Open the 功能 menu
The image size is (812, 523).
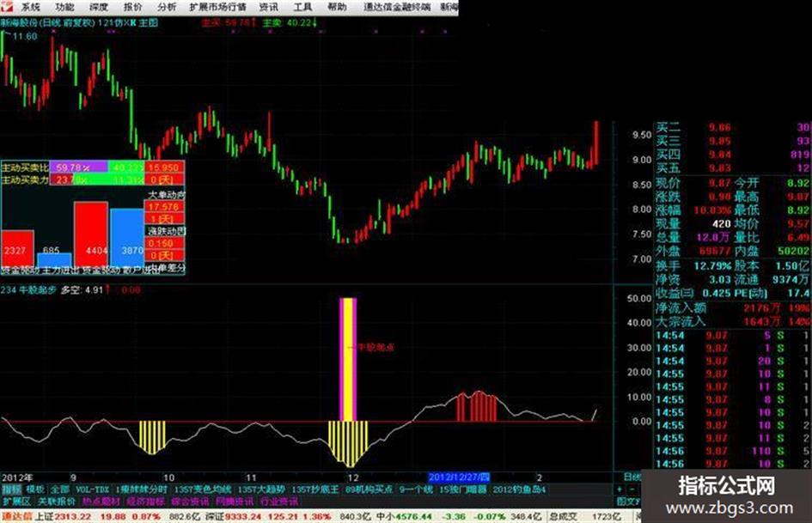click(x=64, y=7)
